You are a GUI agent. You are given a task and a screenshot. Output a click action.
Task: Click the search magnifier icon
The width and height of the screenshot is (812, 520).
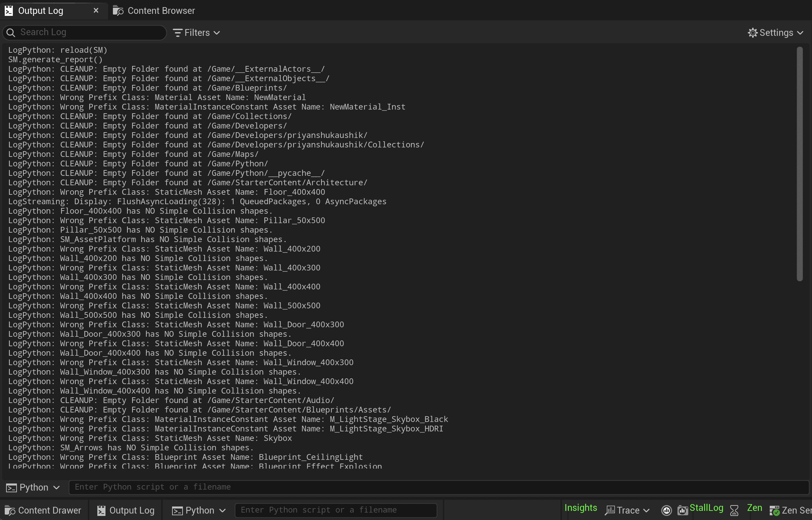click(11, 32)
